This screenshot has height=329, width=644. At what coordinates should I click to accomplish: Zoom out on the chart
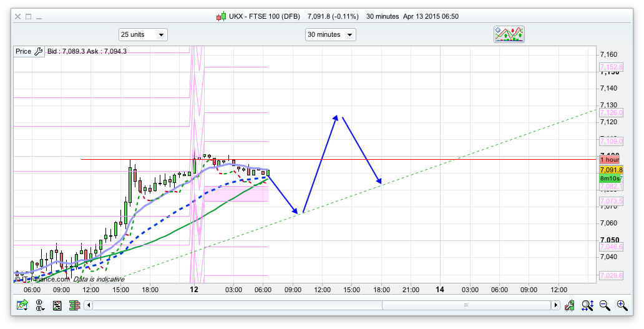pyautogui.click(x=605, y=305)
